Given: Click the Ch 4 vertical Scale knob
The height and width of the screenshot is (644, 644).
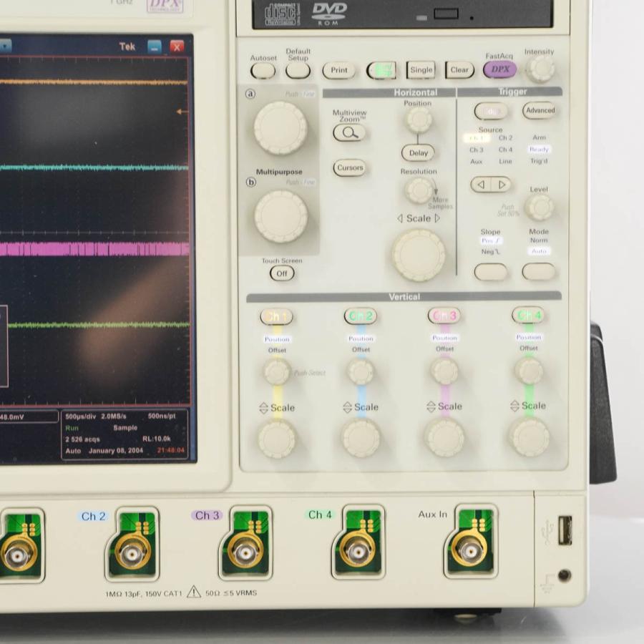Looking at the screenshot, I should point(530,437).
